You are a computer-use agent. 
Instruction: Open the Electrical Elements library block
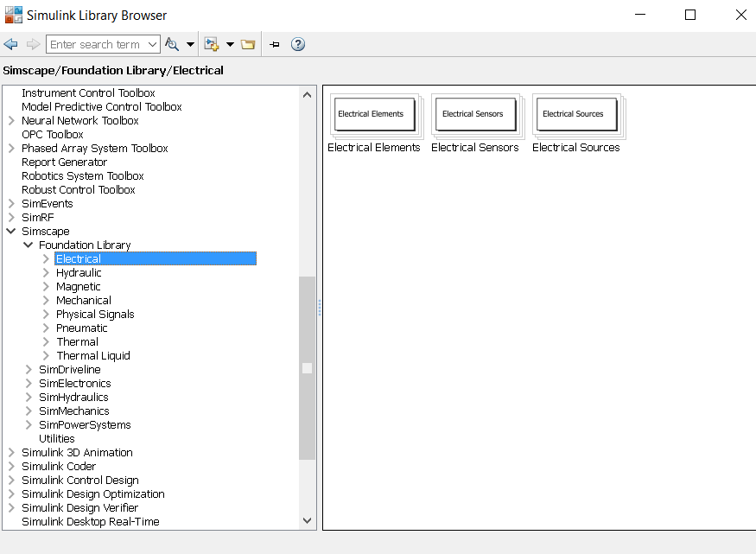pyautogui.click(x=375, y=114)
